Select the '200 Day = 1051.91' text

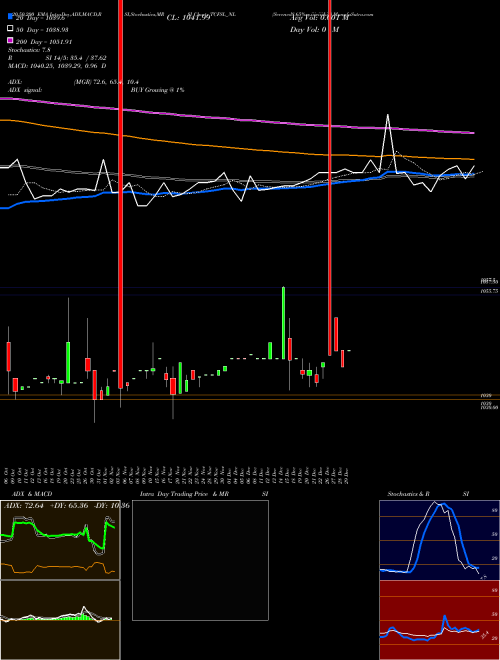(45, 42)
